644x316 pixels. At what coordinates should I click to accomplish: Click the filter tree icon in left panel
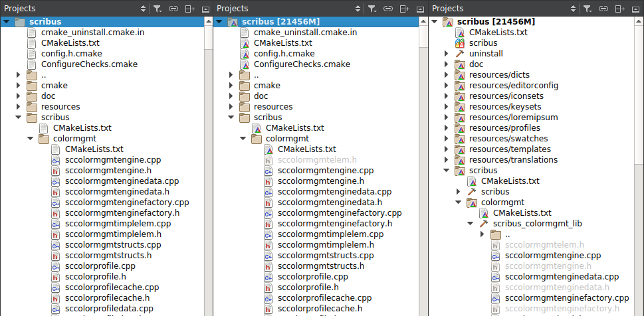[x=157, y=9]
